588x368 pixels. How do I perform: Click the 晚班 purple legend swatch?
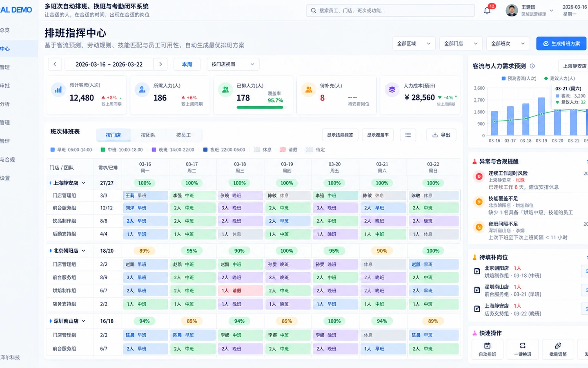coord(154,150)
